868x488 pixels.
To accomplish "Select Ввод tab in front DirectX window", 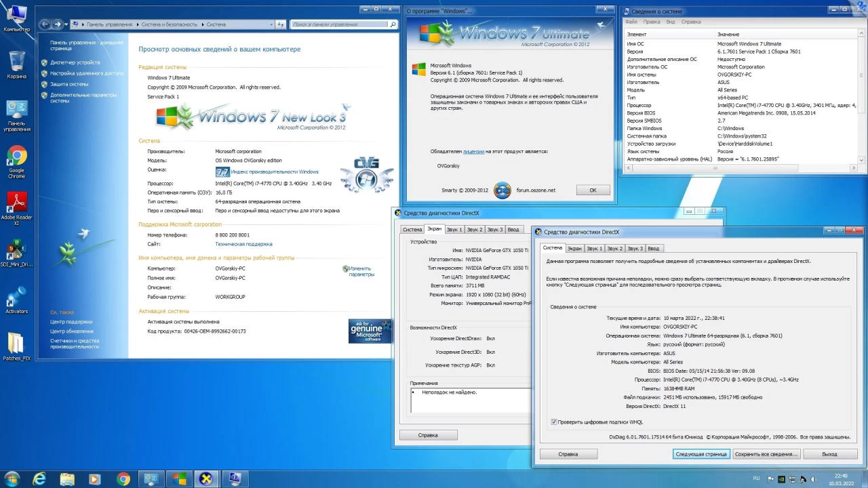I will (x=654, y=248).
